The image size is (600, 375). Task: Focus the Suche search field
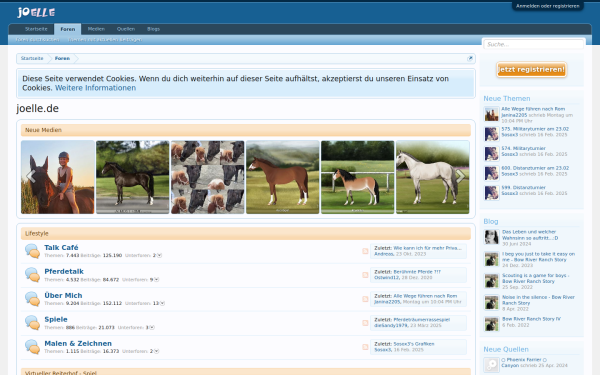click(x=533, y=44)
